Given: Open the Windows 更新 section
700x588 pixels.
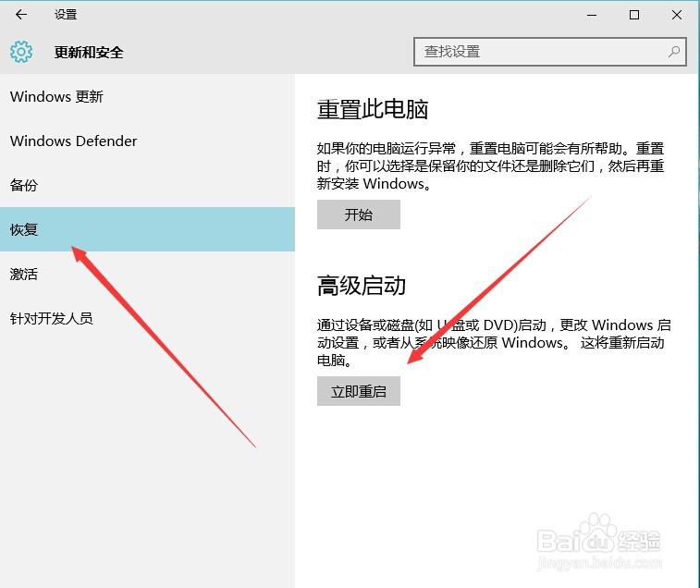Looking at the screenshot, I should tap(147, 96).
